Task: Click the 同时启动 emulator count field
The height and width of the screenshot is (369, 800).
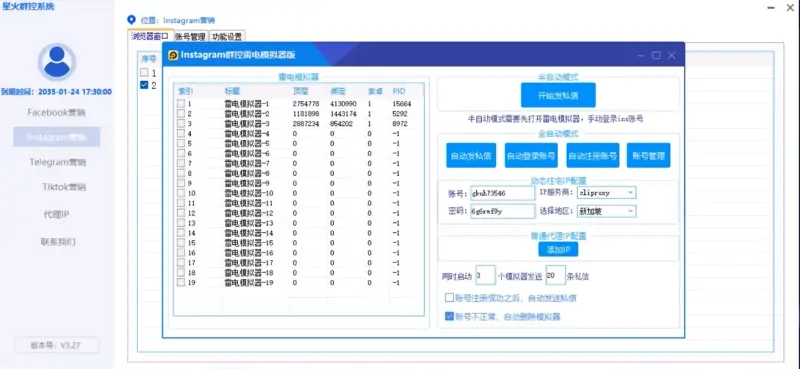Action: 485,275
